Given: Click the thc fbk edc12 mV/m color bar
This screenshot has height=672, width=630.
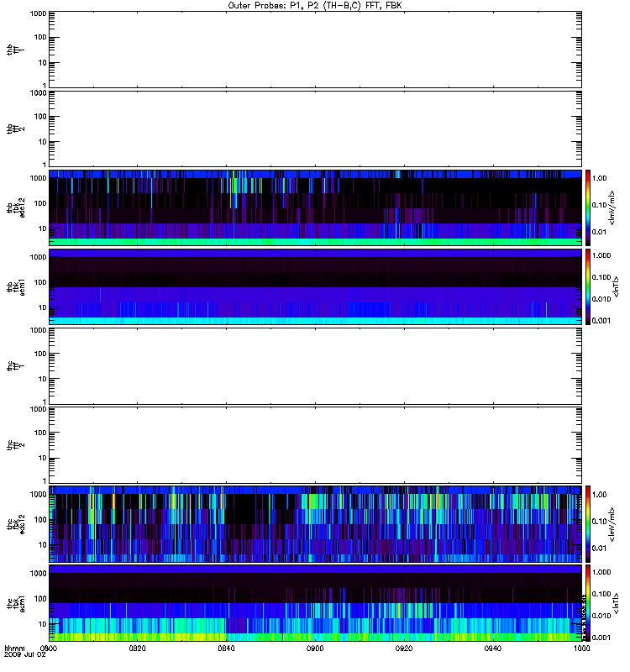Looking at the screenshot, I should (588, 524).
